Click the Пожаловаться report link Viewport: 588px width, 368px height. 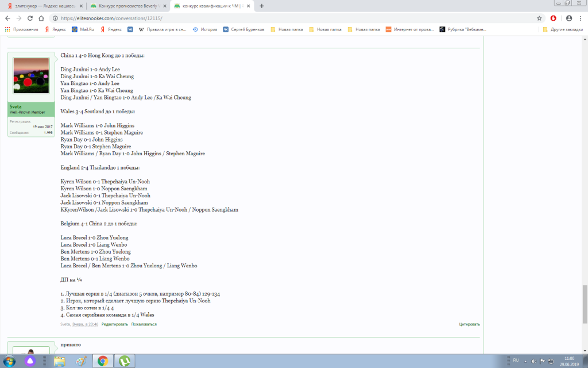(144, 324)
